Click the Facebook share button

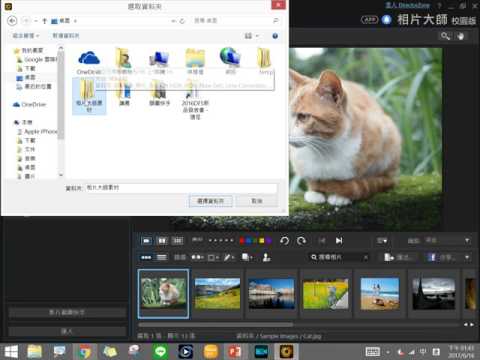(443, 257)
